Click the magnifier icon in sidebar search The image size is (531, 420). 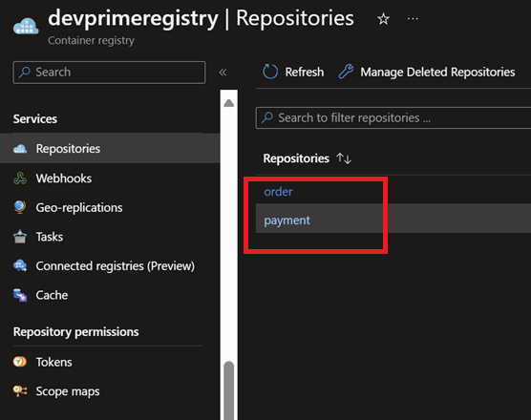(25, 73)
